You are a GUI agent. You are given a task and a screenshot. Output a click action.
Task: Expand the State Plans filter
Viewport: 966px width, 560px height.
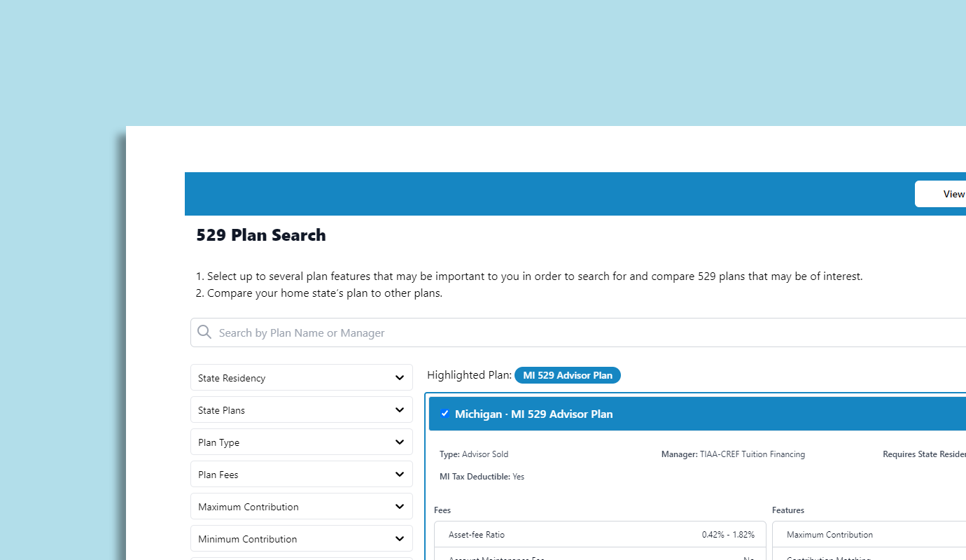click(x=302, y=409)
